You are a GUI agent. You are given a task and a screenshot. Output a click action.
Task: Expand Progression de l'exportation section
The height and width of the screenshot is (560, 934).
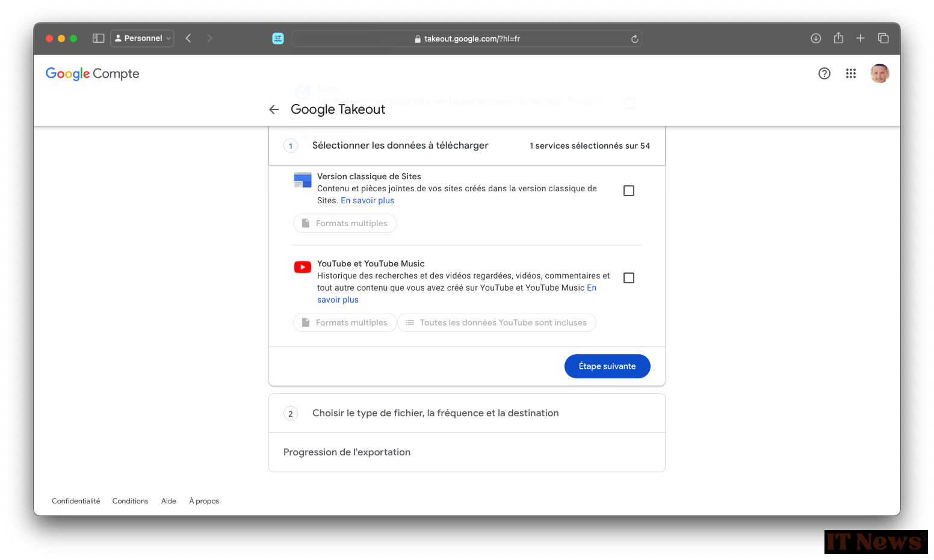pyautogui.click(x=467, y=452)
